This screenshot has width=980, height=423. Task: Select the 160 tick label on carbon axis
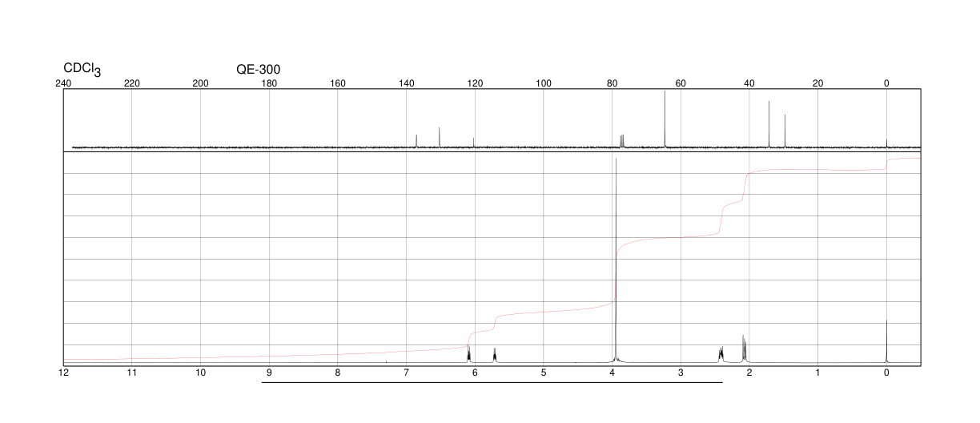[x=338, y=83]
